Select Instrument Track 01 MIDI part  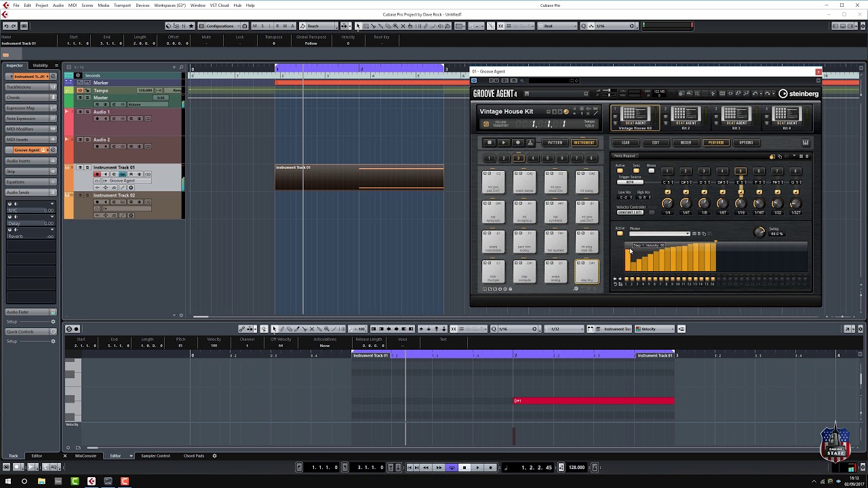359,177
